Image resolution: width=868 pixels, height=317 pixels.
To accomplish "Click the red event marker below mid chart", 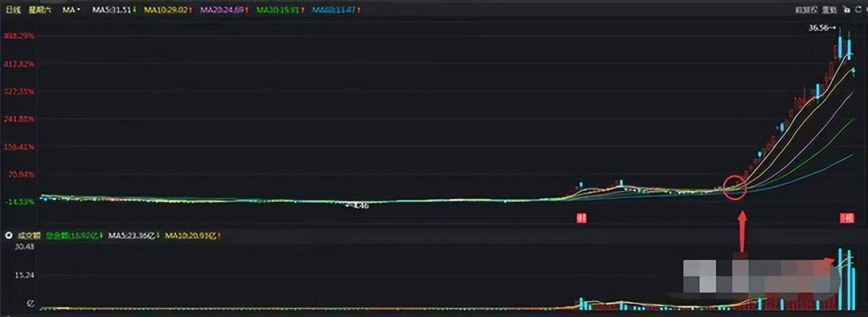I will [x=581, y=217].
